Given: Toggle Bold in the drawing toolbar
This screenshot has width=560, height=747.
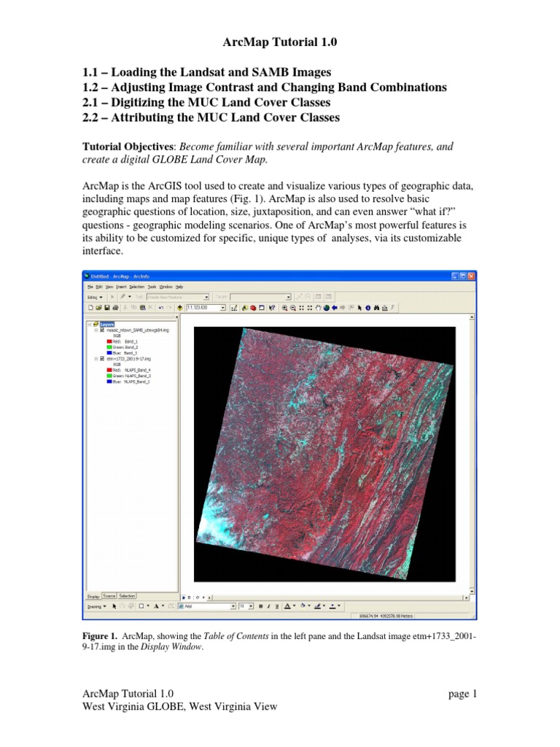Looking at the screenshot, I should tap(261, 606).
